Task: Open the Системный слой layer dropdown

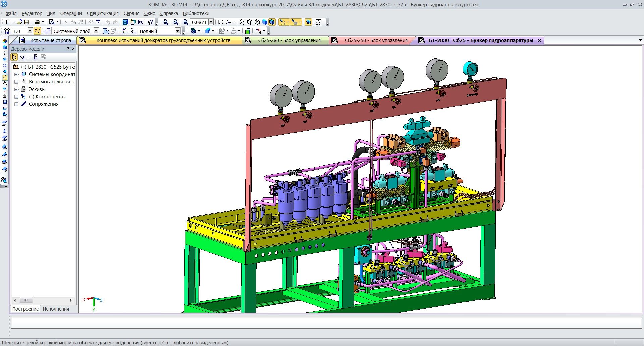Action: pyautogui.click(x=96, y=31)
